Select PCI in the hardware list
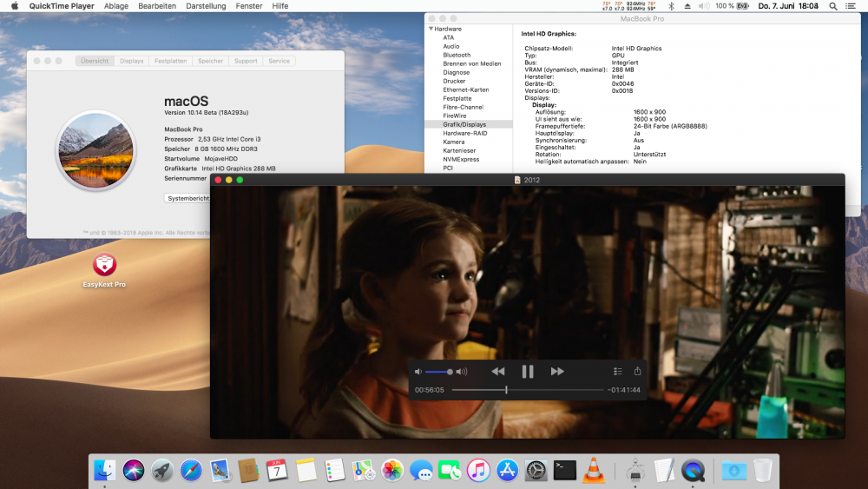This screenshot has width=868, height=489. (448, 168)
